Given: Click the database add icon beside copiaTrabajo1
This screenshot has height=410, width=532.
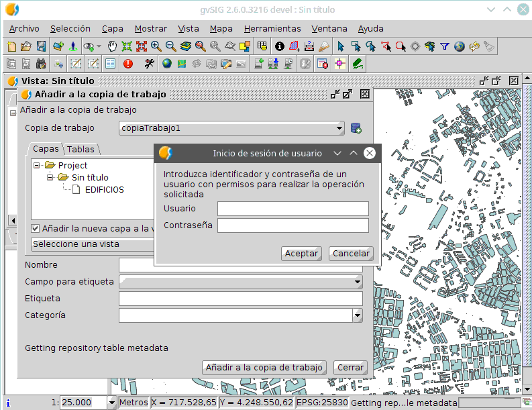Looking at the screenshot, I should coord(356,128).
